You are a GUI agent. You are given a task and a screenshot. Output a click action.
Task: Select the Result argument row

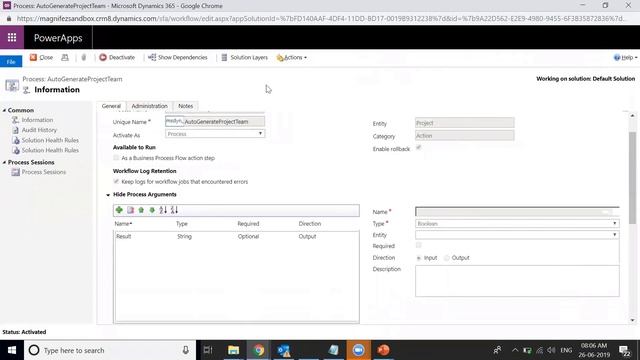click(x=237, y=236)
